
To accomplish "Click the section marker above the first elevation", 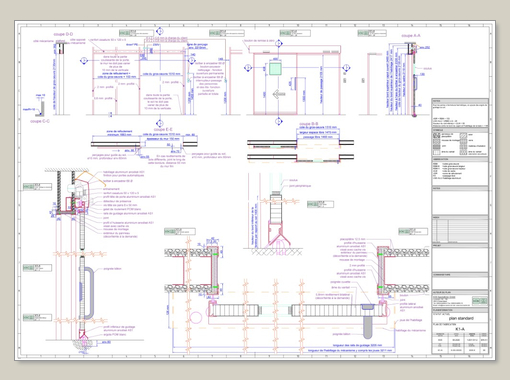I will (x=160, y=31).
